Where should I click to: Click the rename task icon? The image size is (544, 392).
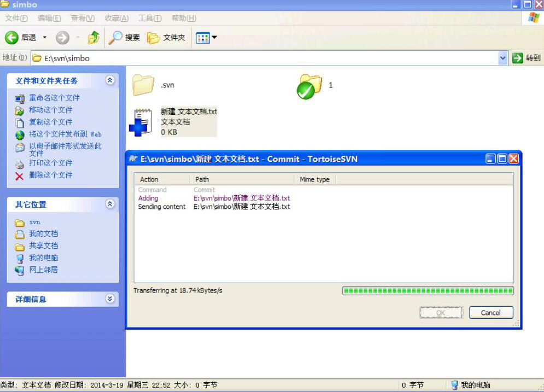point(20,99)
